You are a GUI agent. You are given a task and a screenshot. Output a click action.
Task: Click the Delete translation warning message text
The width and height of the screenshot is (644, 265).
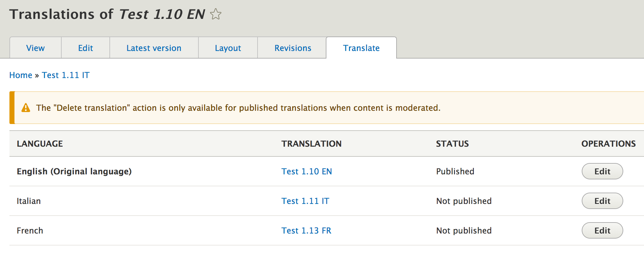point(238,108)
